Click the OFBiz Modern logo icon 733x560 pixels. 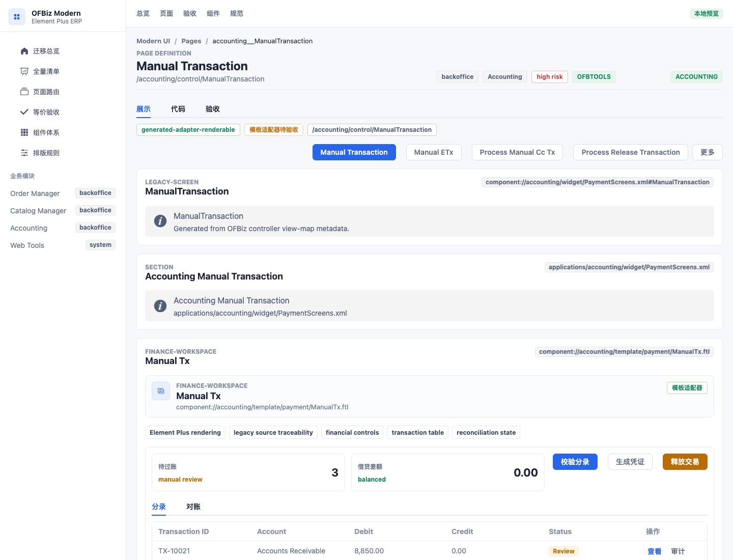pyautogui.click(x=17, y=17)
